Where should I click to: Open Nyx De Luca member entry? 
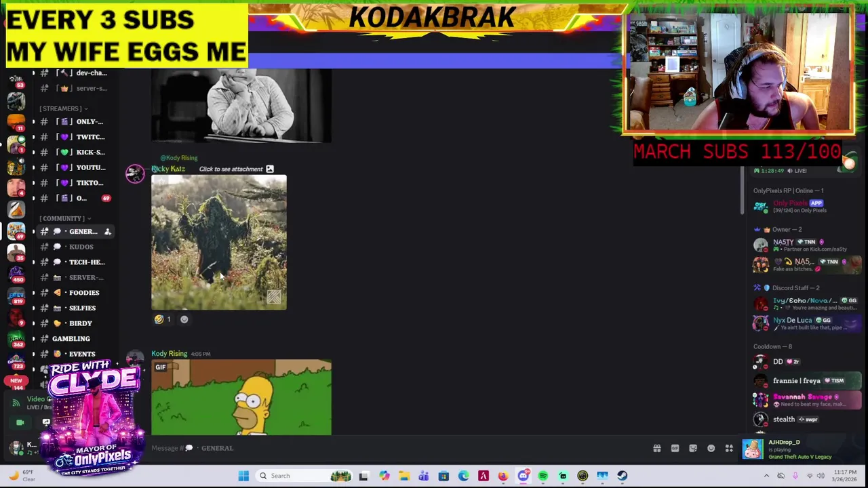[x=806, y=323]
